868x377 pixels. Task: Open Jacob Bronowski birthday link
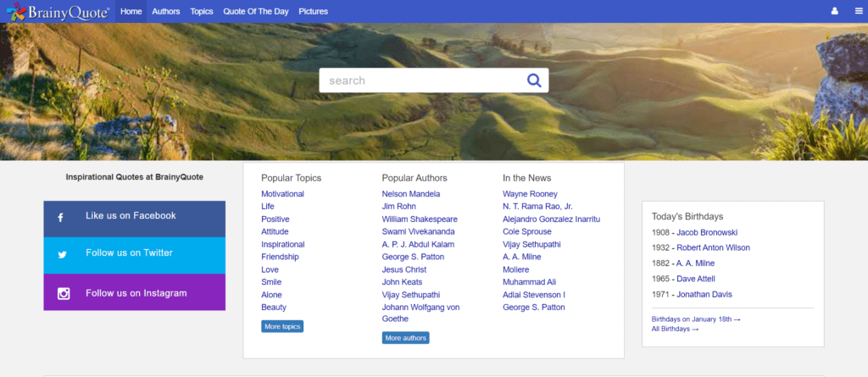coord(707,232)
